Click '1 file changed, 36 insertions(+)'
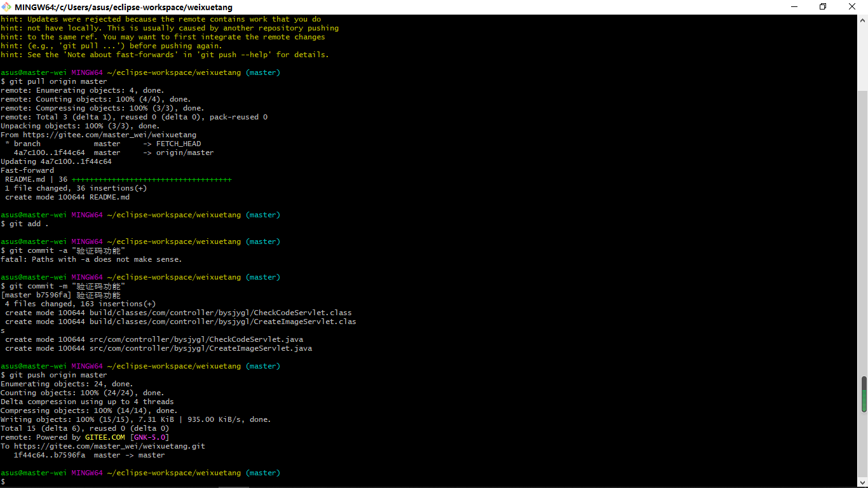The image size is (868, 488). pos(76,188)
